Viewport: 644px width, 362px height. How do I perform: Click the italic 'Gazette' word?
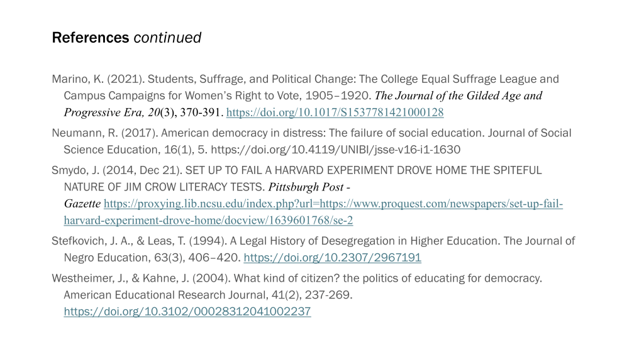(x=82, y=204)
